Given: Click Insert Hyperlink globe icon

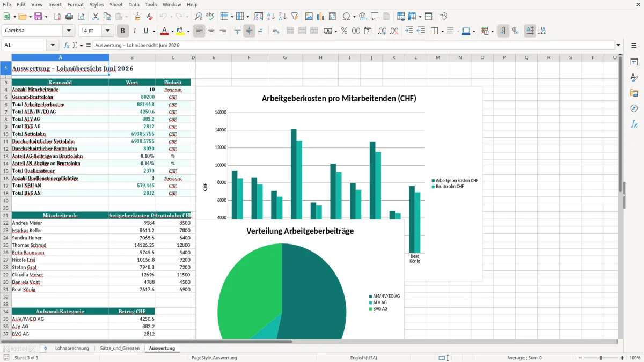Looking at the screenshot, I should coord(363,17).
